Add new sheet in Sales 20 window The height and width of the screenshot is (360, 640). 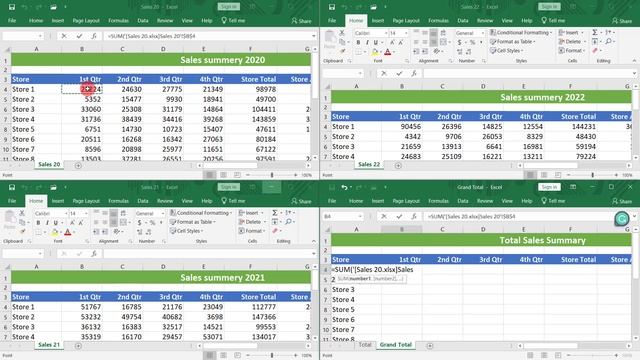point(78,165)
